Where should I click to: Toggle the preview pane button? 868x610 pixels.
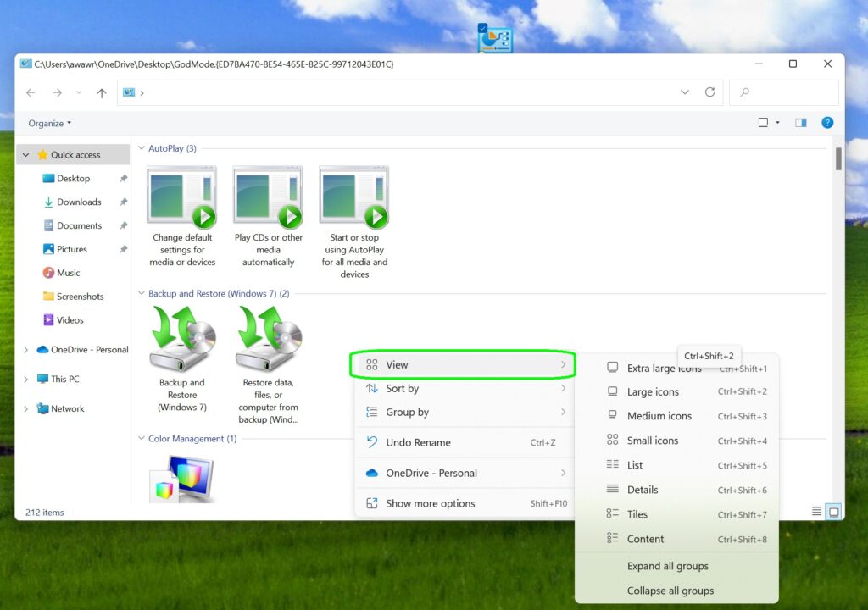800,122
